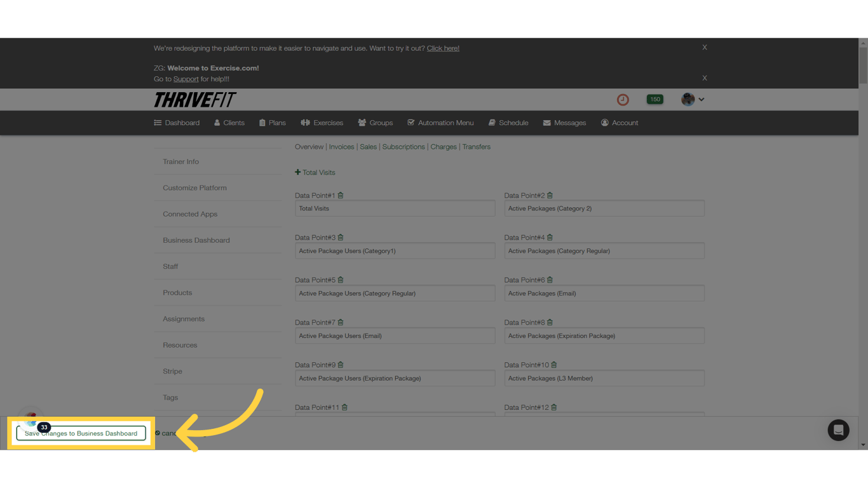Click the page vertical scrollbar
868x488 pixels.
[863, 244]
